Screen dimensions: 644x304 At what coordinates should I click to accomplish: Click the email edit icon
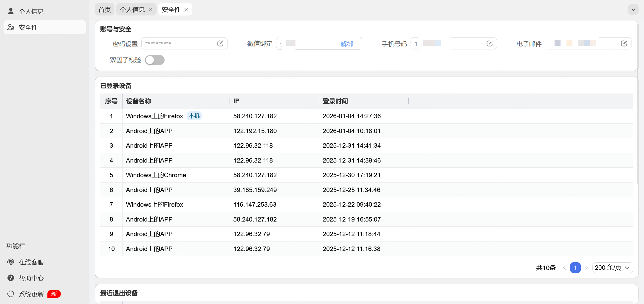pyautogui.click(x=624, y=43)
